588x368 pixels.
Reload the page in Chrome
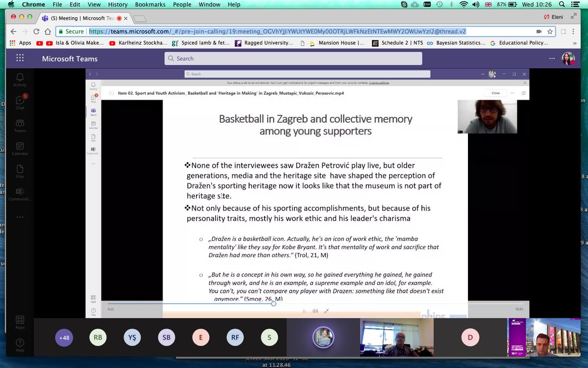(x=36, y=31)
